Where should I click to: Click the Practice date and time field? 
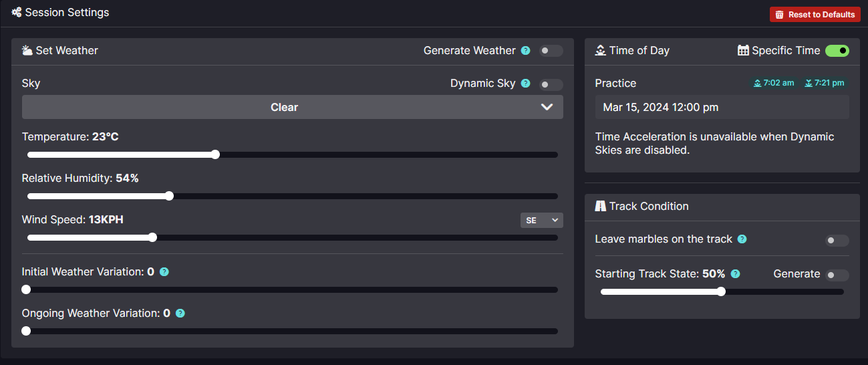[722, 107]
